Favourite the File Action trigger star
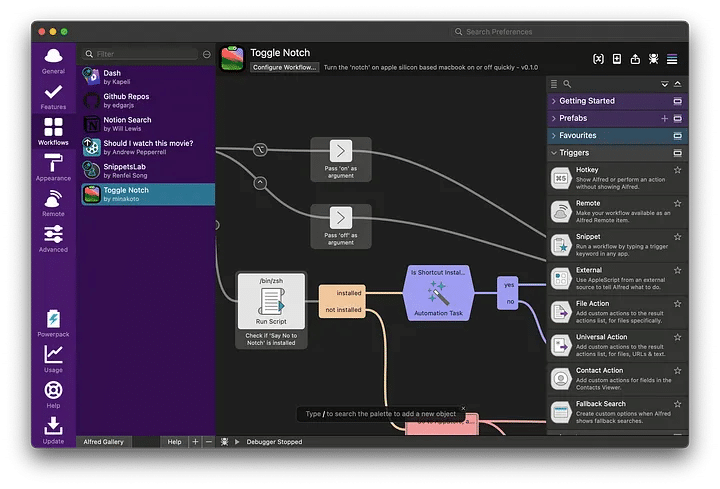720x489 pixels. 677,304
